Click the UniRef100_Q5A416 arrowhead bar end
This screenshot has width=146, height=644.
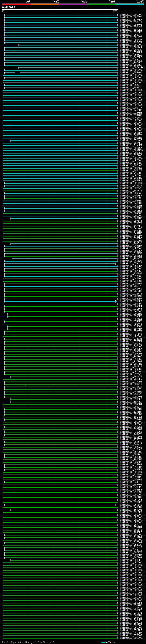pyautogui.click(x=116, y=263)
